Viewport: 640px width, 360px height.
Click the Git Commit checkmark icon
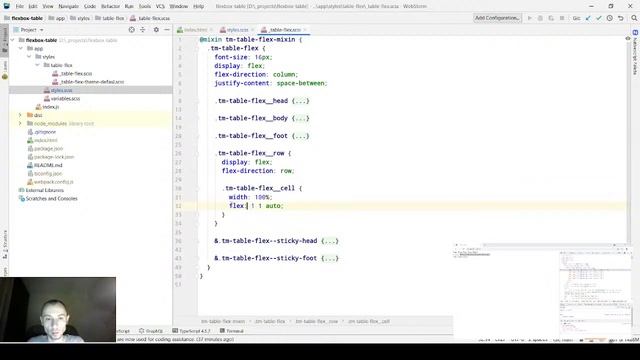[x=599, y=18]
